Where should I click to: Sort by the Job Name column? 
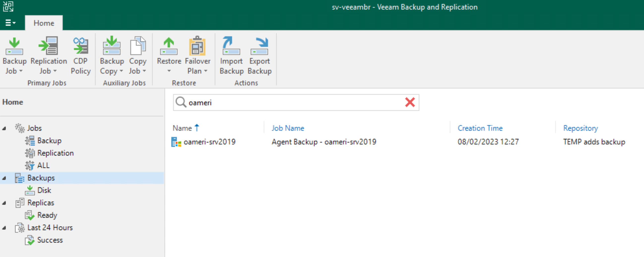(288, 128)
